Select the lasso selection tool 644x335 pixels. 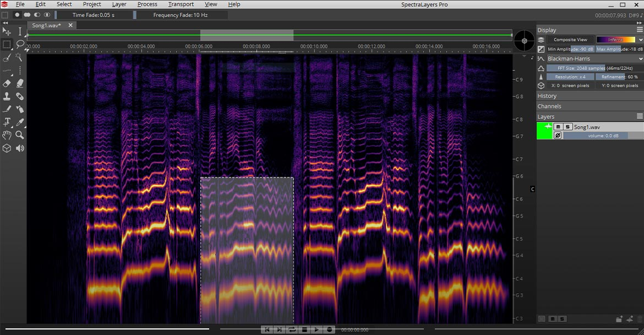click(20, 44)
